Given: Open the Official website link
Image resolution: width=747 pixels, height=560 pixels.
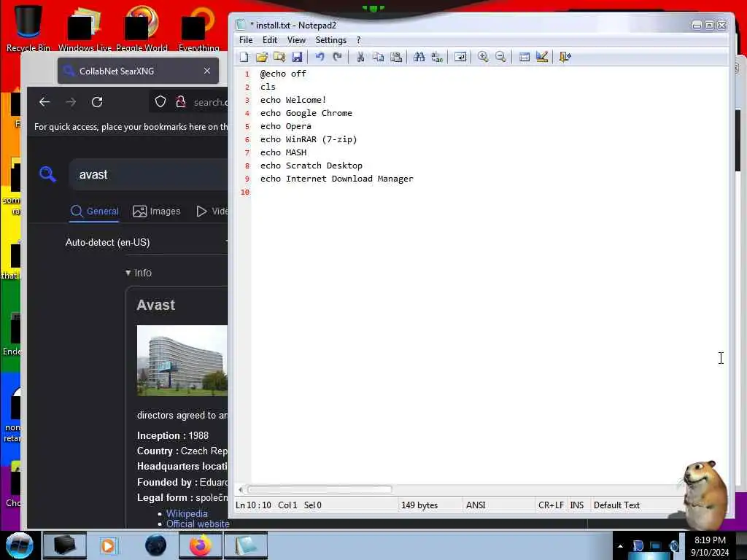Looking at the screenshot, I should tap(198, 524).
